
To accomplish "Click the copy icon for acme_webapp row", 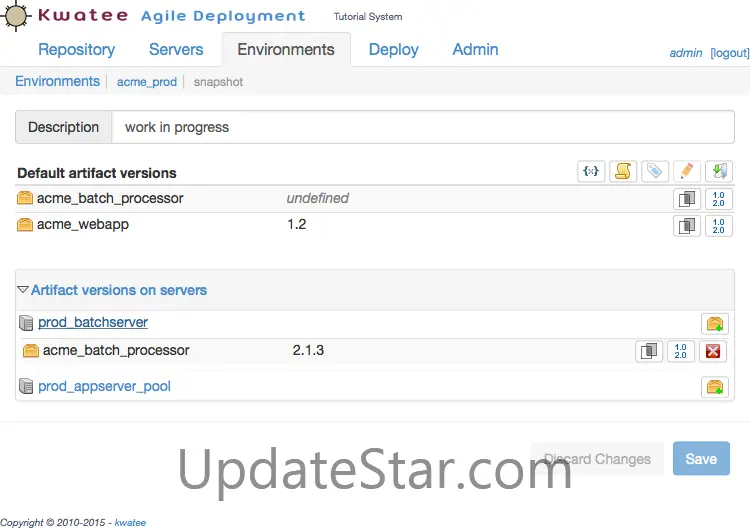I will [x=687, y=226].
